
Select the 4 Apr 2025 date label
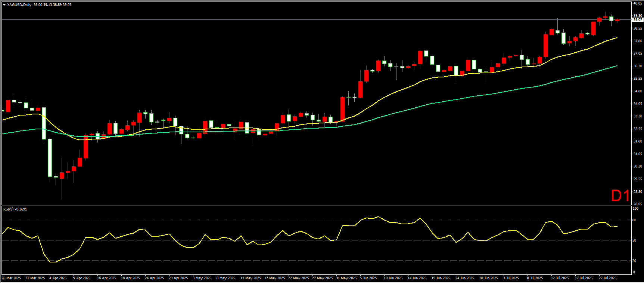[58, 278]
